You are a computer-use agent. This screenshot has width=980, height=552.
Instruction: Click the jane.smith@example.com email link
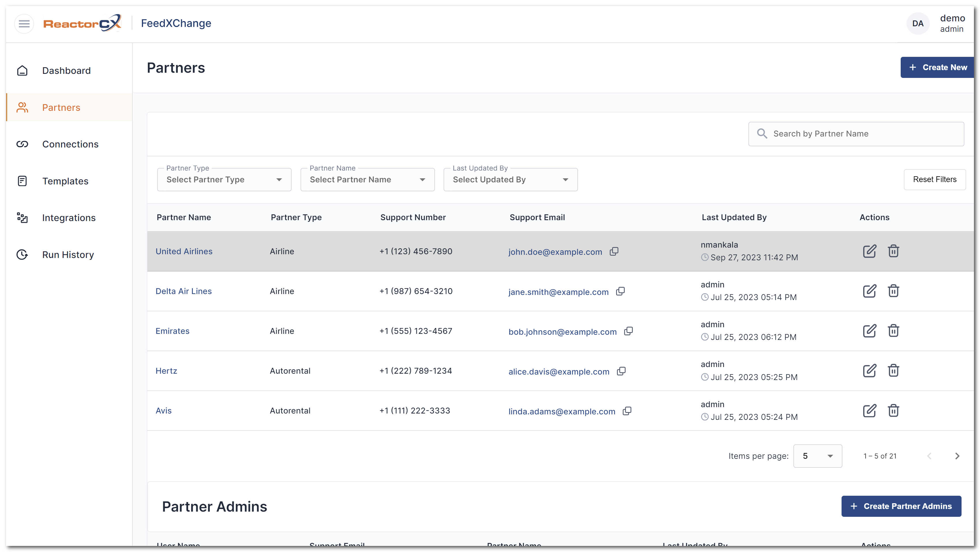tap(558, 292)
